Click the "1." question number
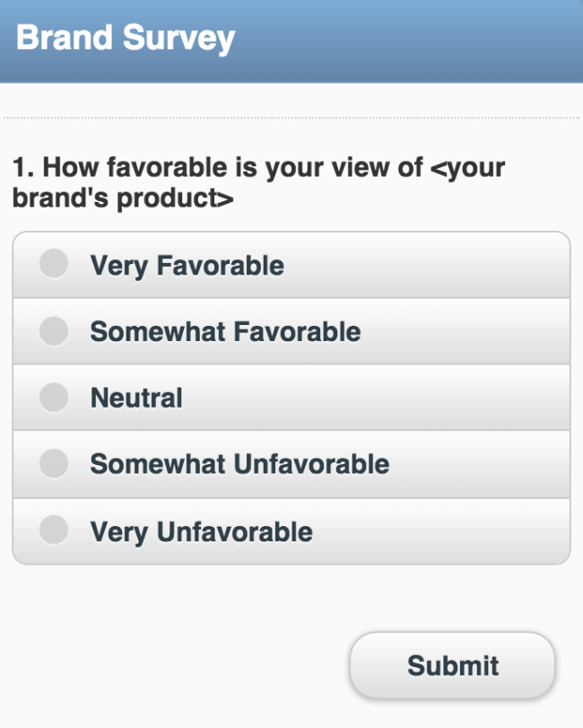The height and width of the screenshot is (728, 583). point(23,167)
